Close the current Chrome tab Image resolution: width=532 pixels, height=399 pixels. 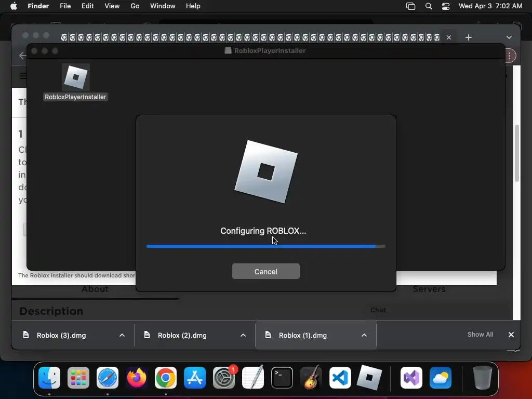tap(449, 37)
